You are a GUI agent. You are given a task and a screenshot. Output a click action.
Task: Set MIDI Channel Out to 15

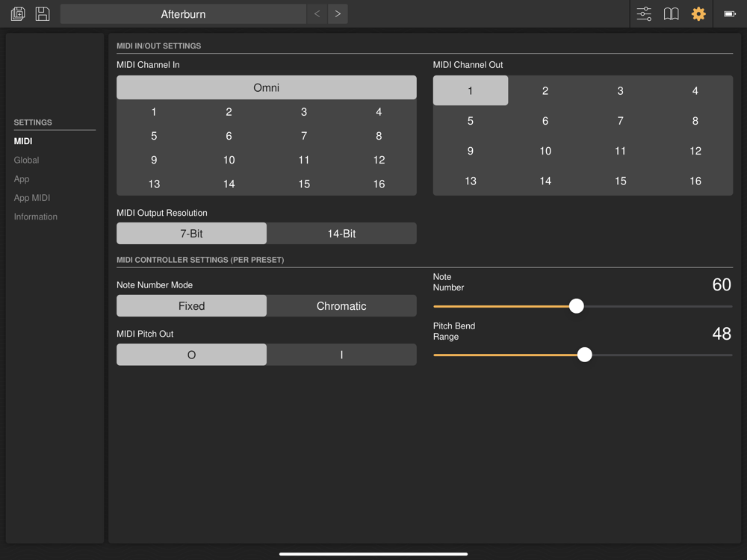tap(620, 181)
